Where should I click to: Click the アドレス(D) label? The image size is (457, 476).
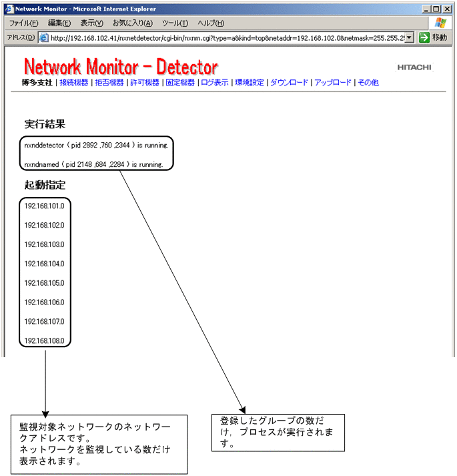pos(21,37)
